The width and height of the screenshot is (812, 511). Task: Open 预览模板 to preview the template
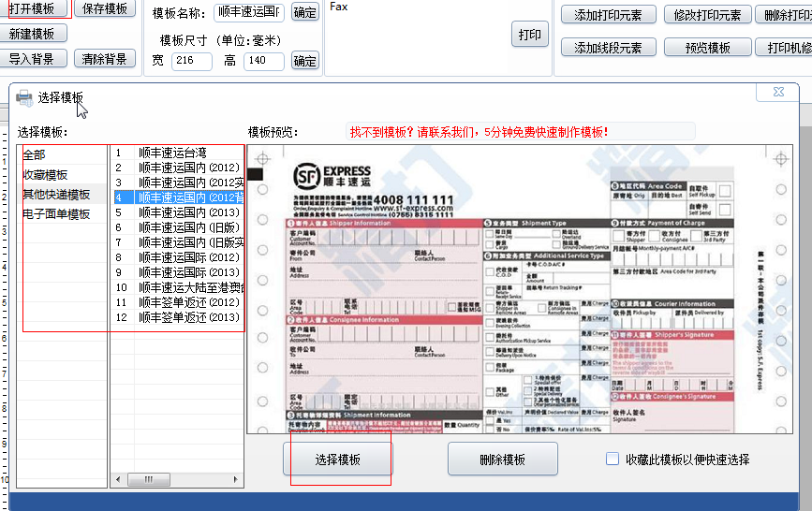tap(707, 47)
